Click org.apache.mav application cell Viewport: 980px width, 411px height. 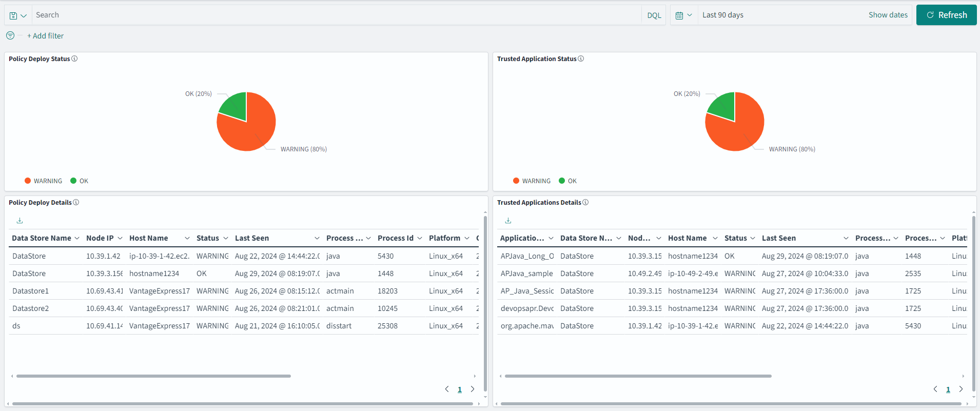[526, 326]
